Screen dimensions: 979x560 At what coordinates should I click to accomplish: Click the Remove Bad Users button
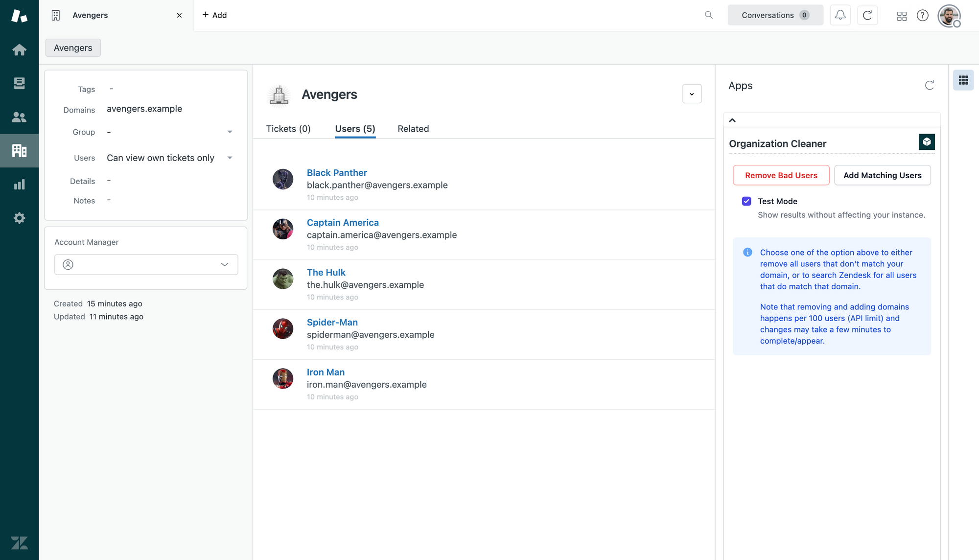(x=781, y=175)
